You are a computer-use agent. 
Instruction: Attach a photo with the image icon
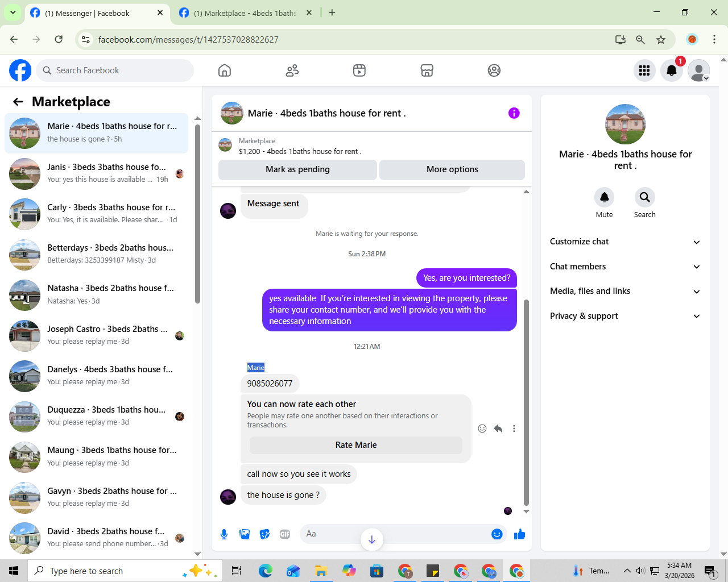245,534
